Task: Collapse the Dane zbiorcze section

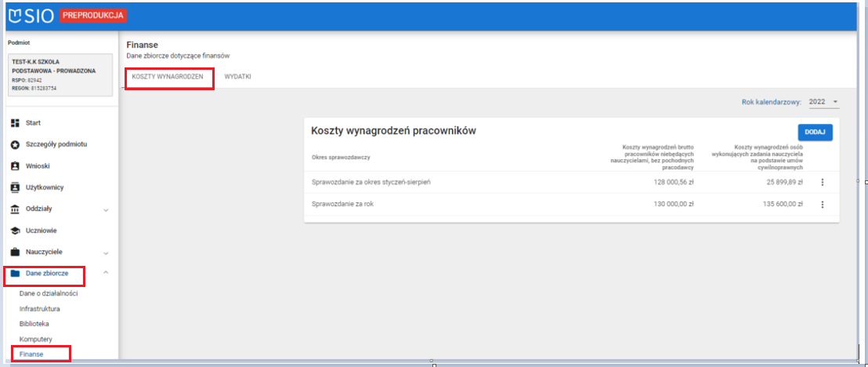Action: pos(106,274)
